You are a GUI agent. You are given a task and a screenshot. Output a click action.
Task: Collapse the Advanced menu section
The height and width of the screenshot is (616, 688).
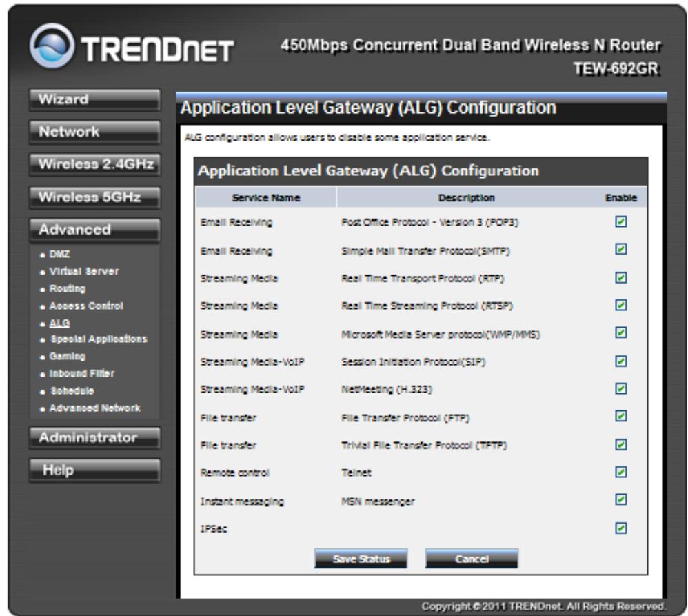(x=94, y=230)
